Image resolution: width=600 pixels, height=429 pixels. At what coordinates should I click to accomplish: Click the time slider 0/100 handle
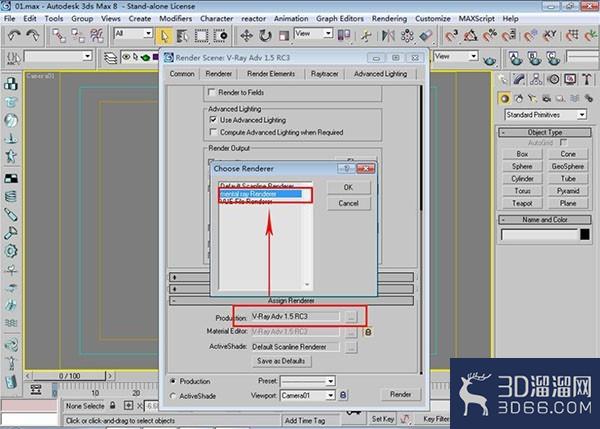tap(69, 376)
